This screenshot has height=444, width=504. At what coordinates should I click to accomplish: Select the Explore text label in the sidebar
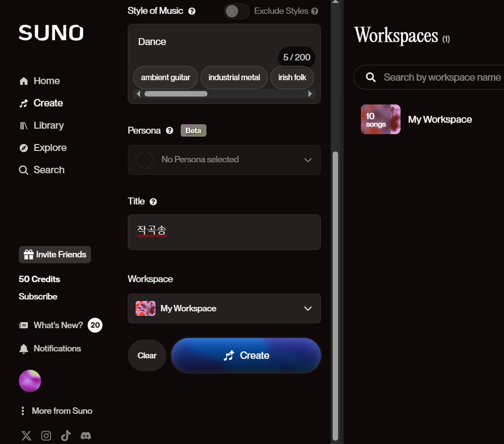pos(50,148)
